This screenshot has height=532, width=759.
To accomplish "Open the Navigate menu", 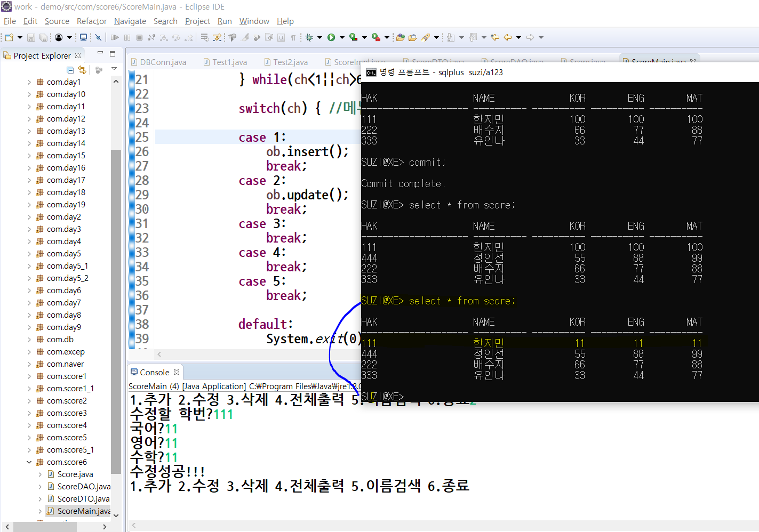I will pos(130,21).
